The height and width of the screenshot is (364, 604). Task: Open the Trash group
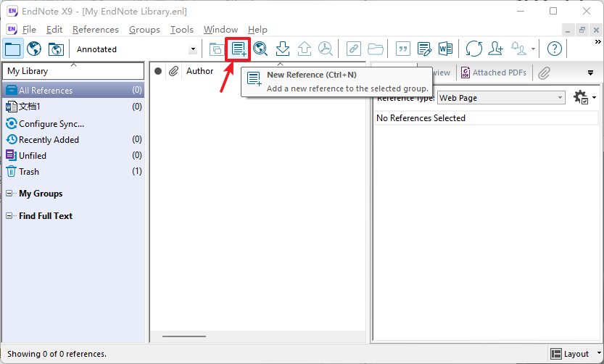coord(73,171)
